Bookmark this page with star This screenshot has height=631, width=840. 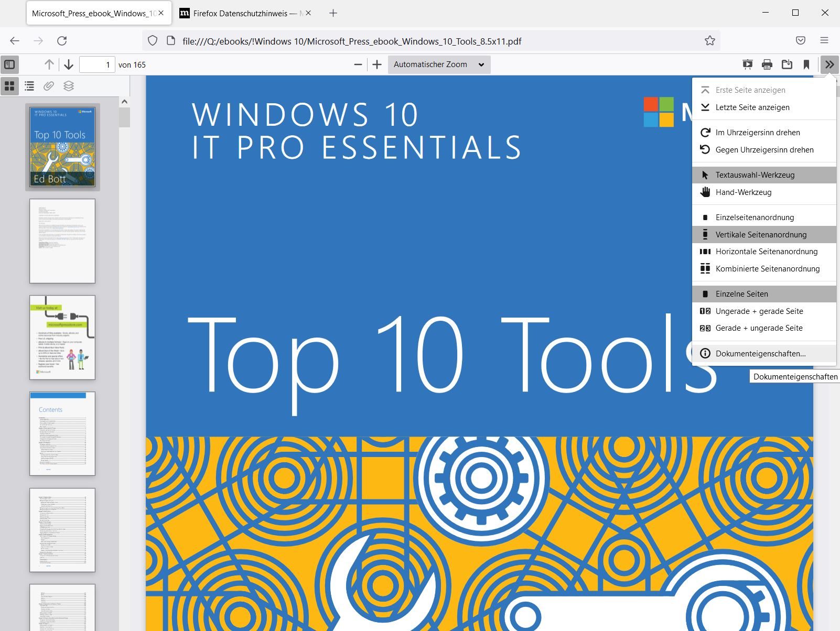[710, 41]
